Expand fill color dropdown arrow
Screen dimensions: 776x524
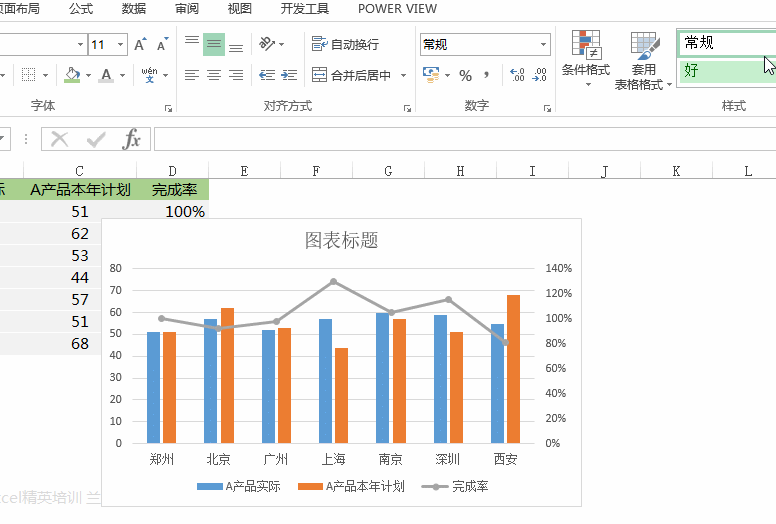[88, 75]
